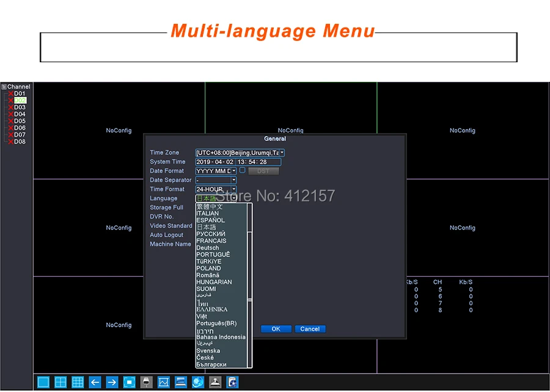Choose České from language list
The image size is (550, 392).
coord(205,358)
